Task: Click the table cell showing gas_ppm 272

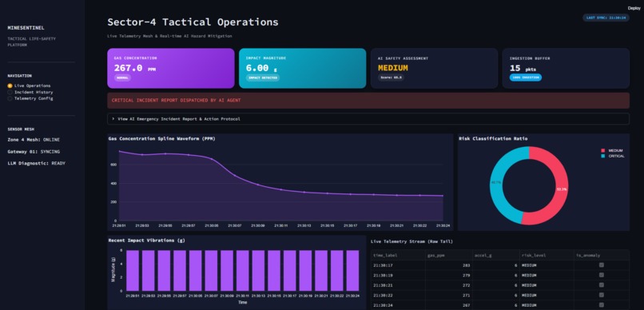Action: pyautogui.click(x=448, y=285)
